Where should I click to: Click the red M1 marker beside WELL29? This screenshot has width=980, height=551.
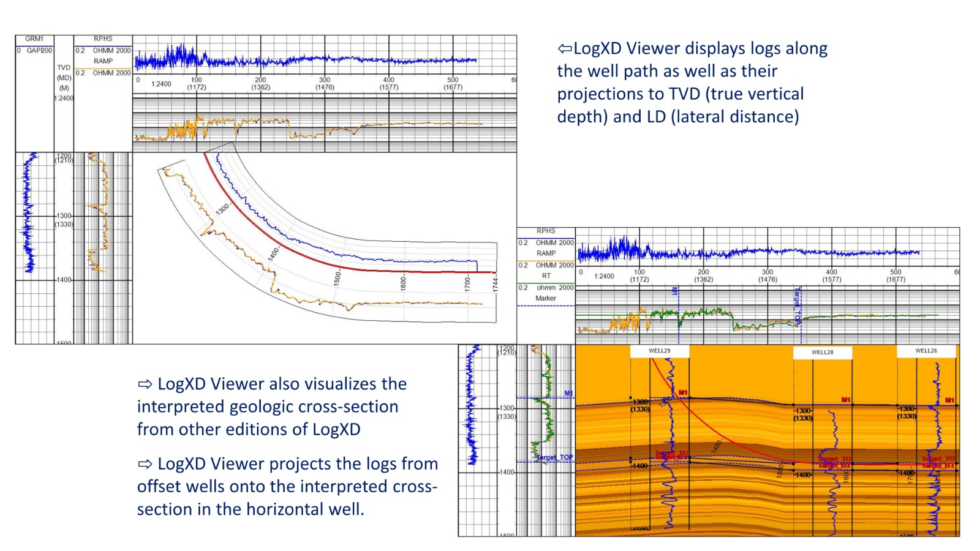pos(684,393)
